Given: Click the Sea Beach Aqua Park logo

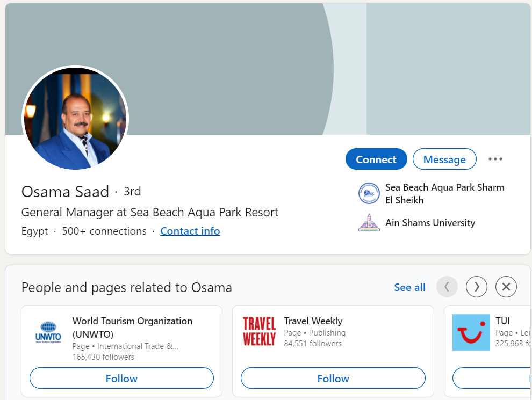Looking at the screenshot, I should click(x=369, y=194).
